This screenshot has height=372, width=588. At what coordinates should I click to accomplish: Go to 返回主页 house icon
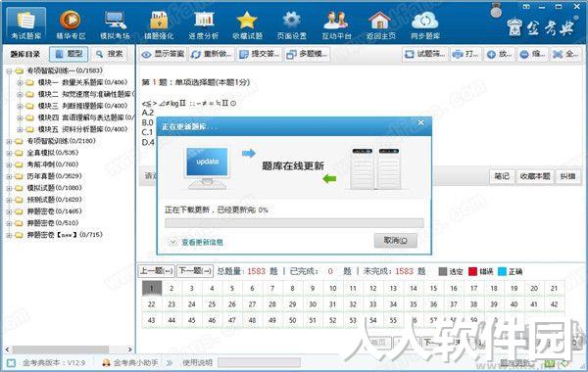coord(380,24)
